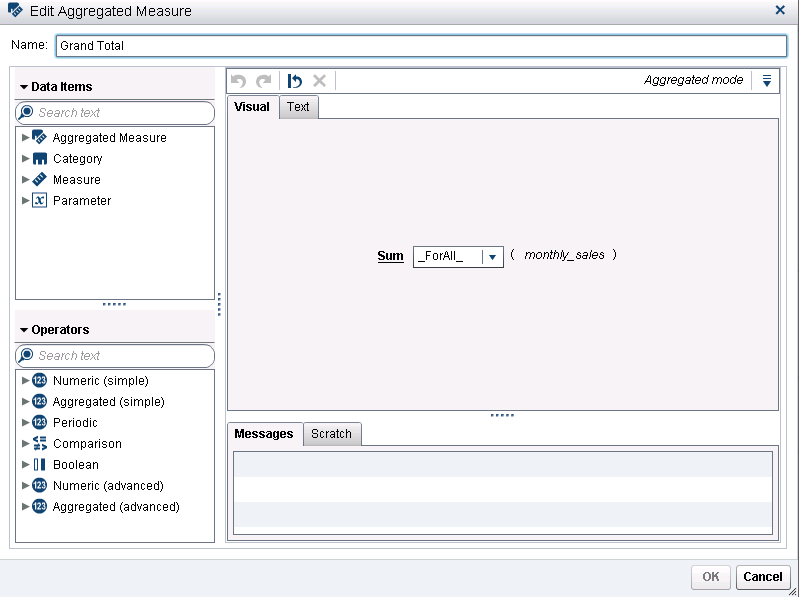This screenshot has height=597, width=799.
Task: Click the Numeric (simple) 123 icon
Action: pos(39,381)
